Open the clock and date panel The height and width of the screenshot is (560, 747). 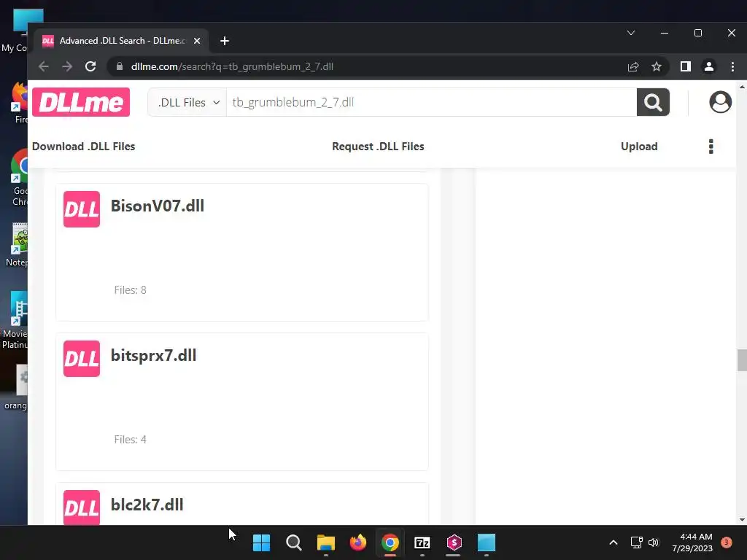tap(692, 542)
